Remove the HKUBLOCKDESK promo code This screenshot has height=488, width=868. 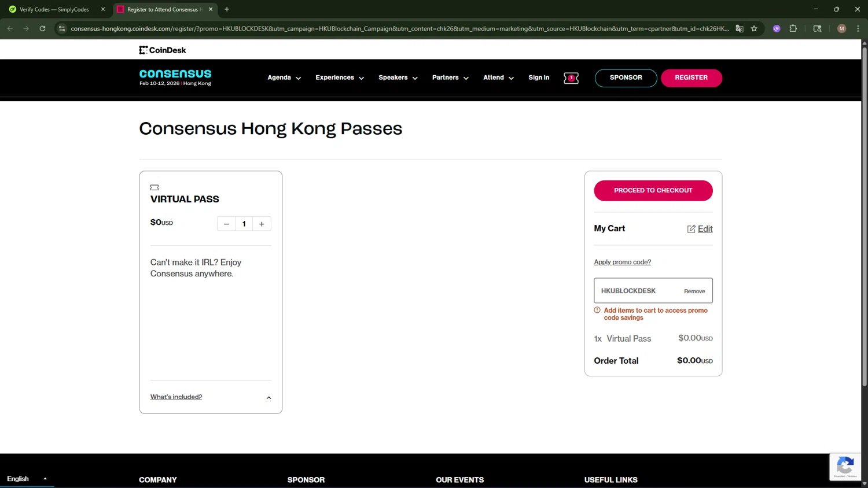pos(694,291)
